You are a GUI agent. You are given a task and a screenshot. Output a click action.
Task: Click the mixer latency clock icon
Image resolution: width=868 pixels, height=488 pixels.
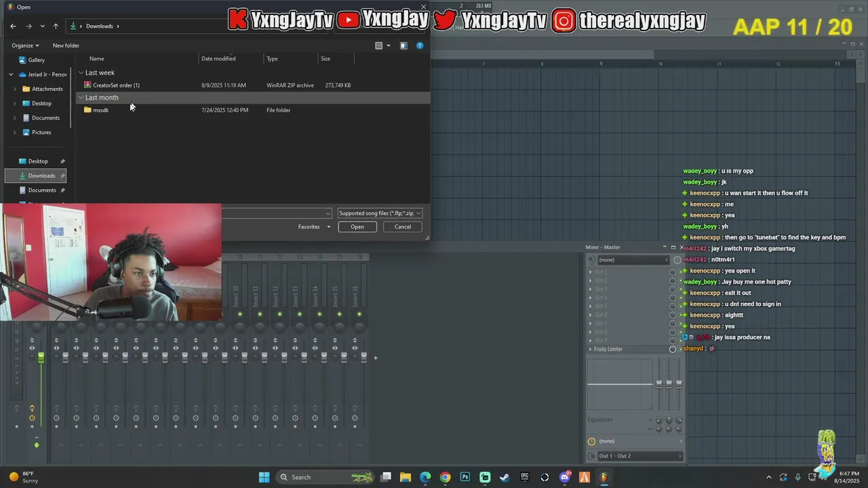click(591, 441)
